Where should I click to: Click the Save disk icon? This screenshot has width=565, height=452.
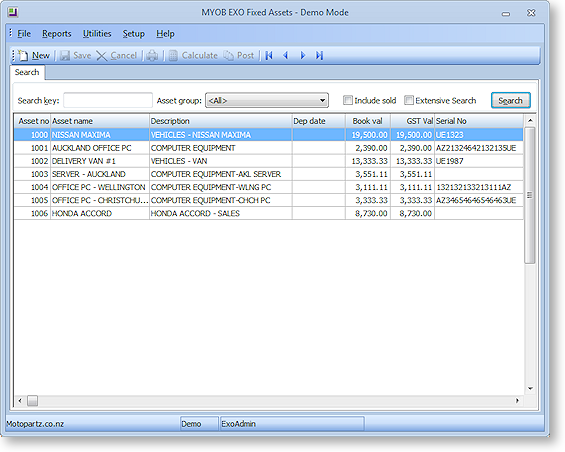65,56
